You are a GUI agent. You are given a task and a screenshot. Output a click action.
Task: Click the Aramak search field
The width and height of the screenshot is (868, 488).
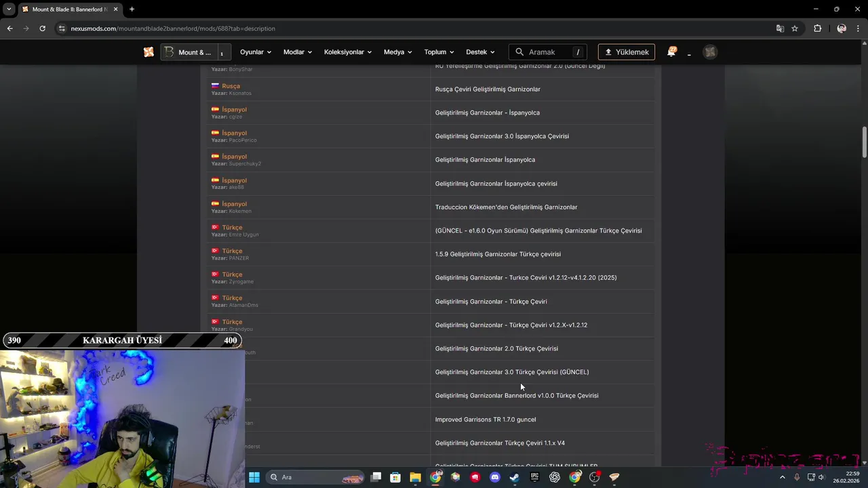click(x=547, y=52)
